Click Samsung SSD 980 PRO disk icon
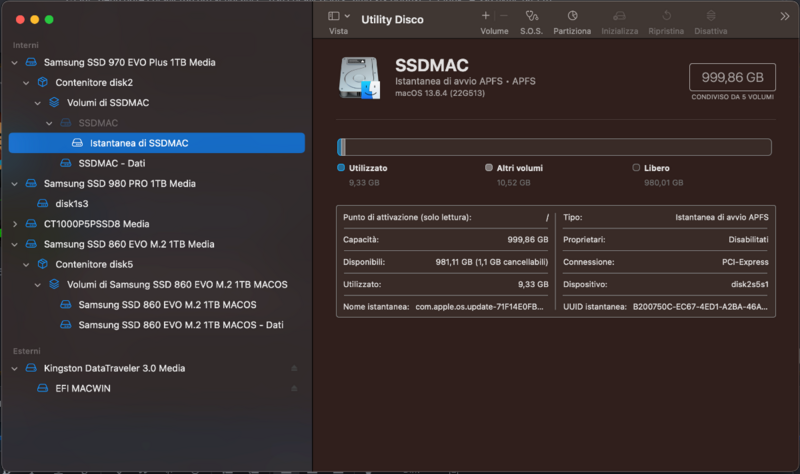Viewport: 800px width, 474px height. coord(31,183)
